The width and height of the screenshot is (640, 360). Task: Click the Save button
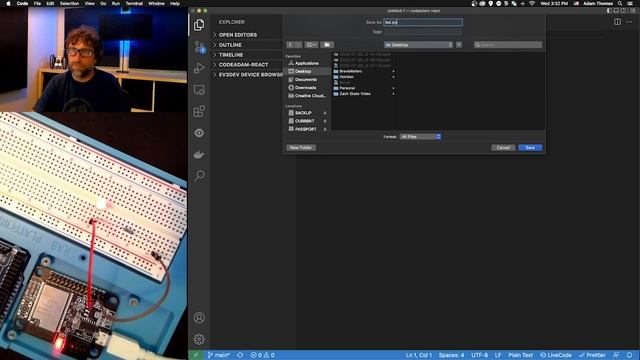tap(530, 148)
